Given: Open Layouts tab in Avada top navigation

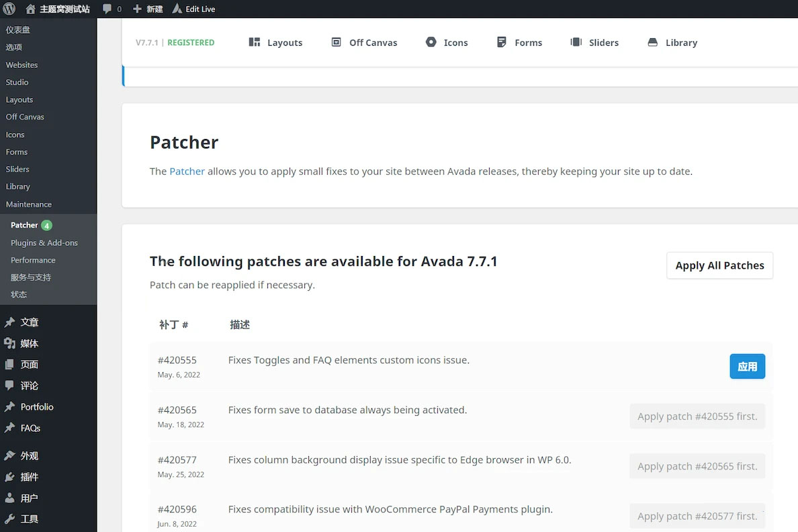Looking at the screenshot, I should tap(275, 42).
